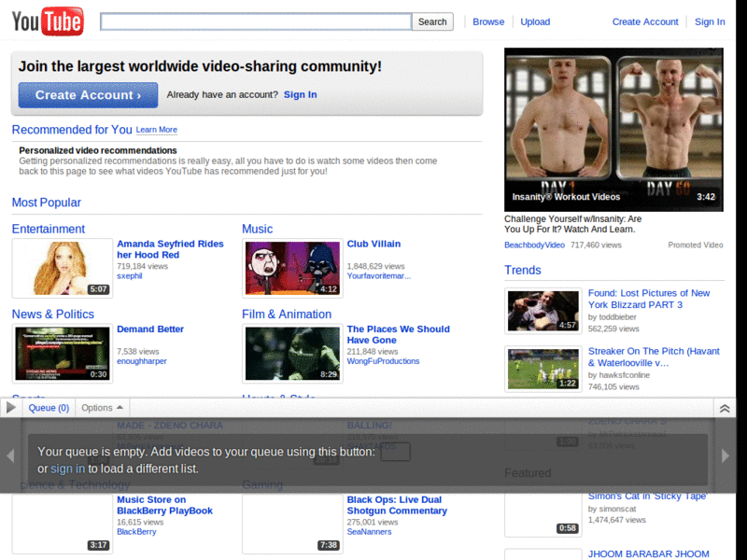
Task: Open the Trends heading link
Action: click(523, 270)
